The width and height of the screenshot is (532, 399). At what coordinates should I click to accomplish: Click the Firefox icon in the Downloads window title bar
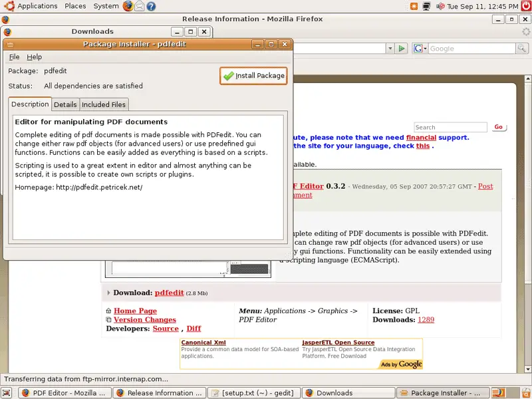(x=7, y=32)
